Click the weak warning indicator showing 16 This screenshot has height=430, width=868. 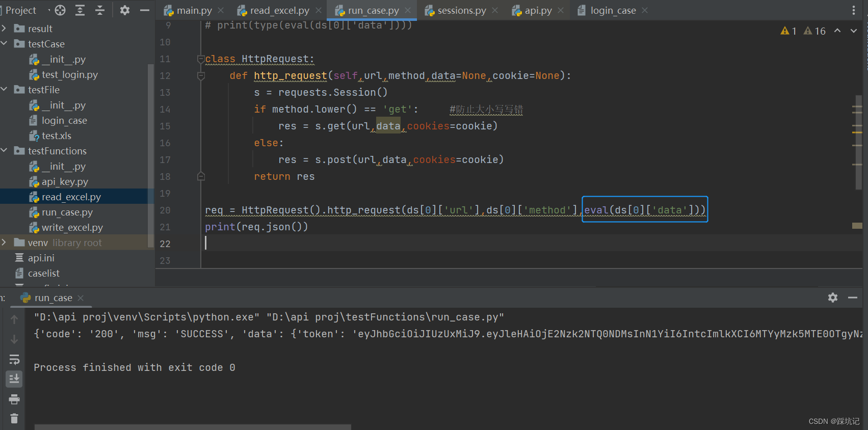pos(814,31)
